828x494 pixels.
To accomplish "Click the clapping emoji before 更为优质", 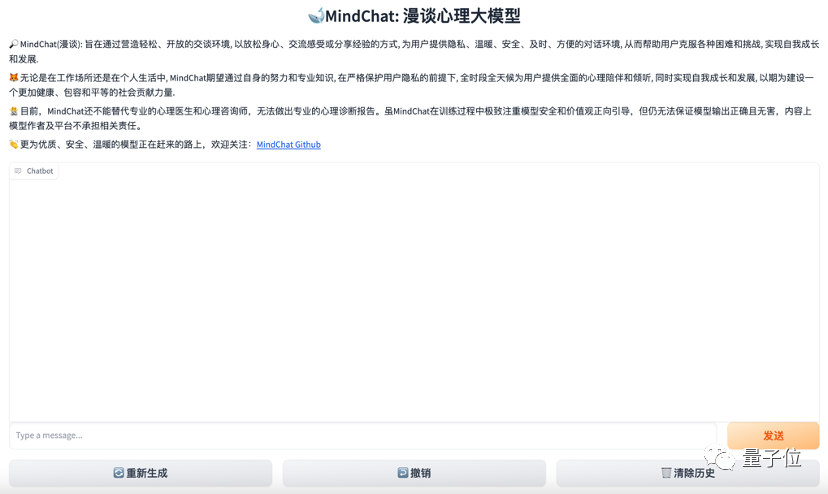I will [x=14, y=144].
